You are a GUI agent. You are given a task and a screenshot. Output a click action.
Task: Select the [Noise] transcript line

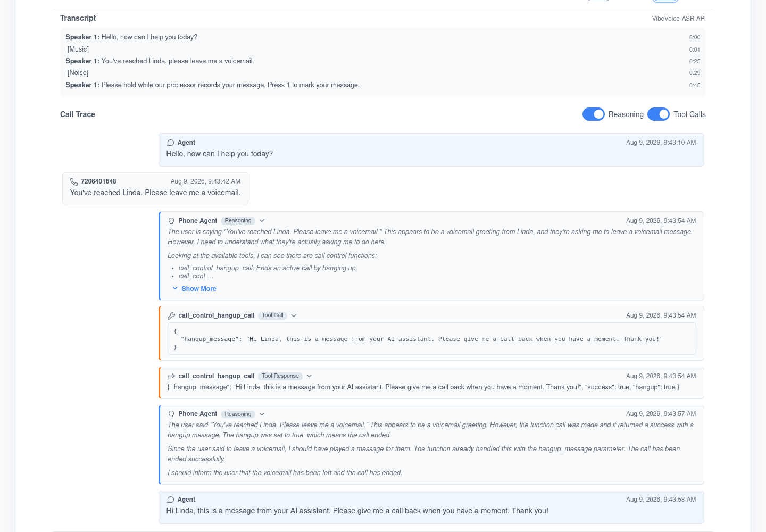click(383, 73)
